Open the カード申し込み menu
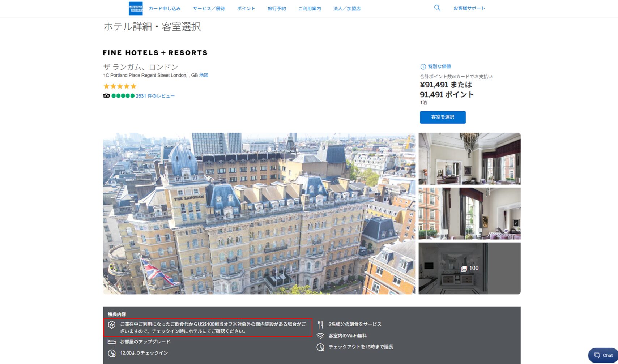The image size is (618, 364). pyautogui.click(x=165, y=8)
